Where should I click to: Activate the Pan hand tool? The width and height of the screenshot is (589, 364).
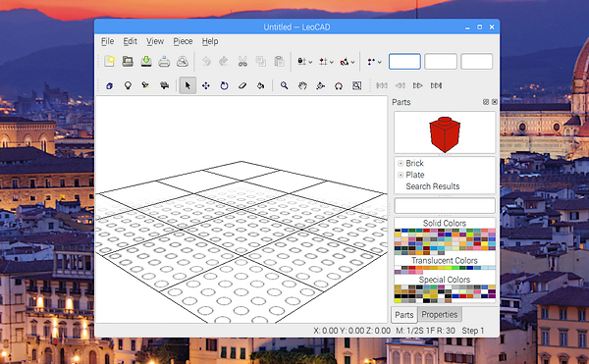coord(302,86)
